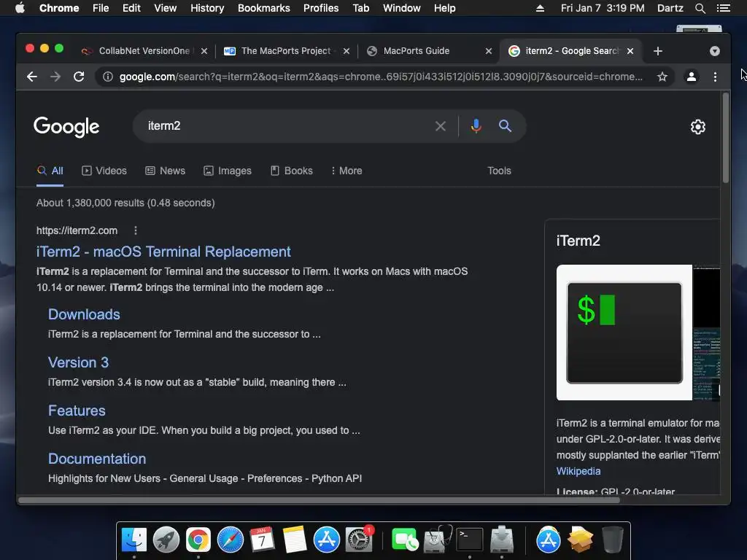Open the Help menu
Viewport: 747px width, 560px height.
444,8
